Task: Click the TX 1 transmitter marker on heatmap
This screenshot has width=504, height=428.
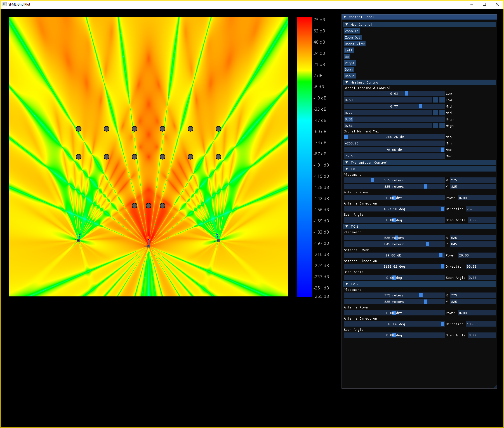Action: (x=149, y=246)
